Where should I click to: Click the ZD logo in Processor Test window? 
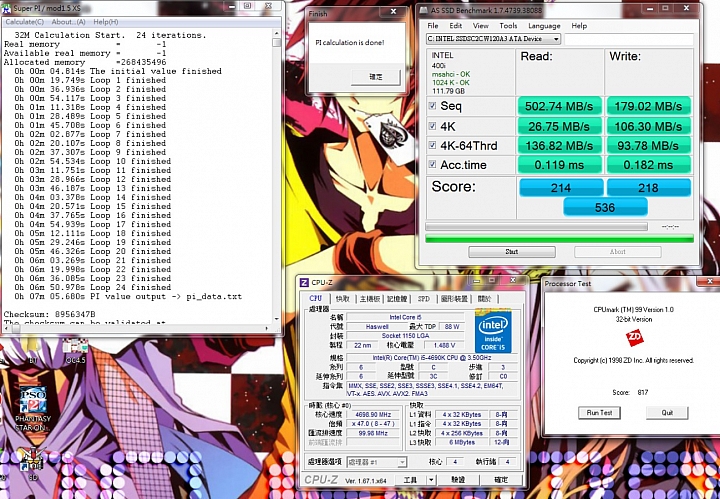click(634, 338)
